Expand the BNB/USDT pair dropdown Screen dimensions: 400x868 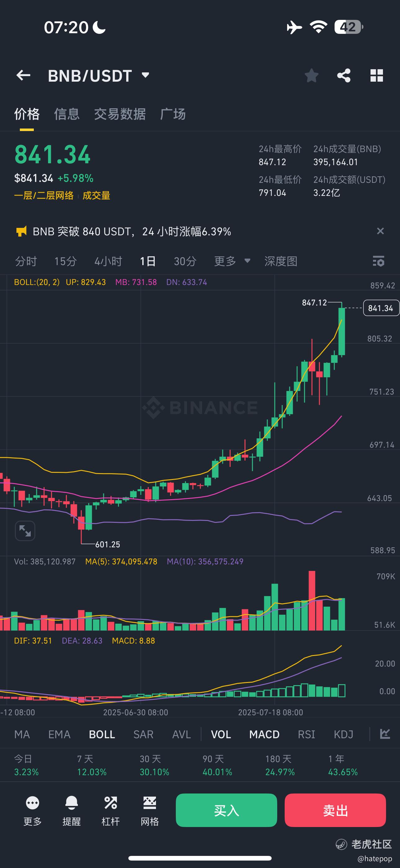[x=145, y=75]
